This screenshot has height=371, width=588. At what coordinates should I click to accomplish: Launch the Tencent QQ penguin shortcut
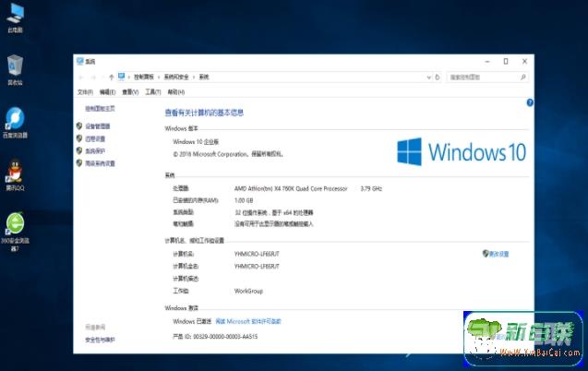[x=15, y=175]
